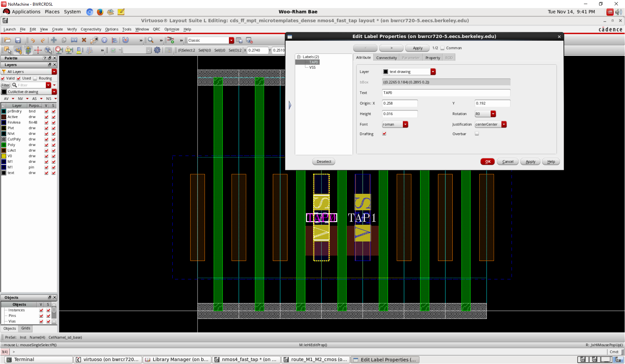Collapse the Labels (2) tree node
Screen dimensions: 625x364
pos(299,57)
